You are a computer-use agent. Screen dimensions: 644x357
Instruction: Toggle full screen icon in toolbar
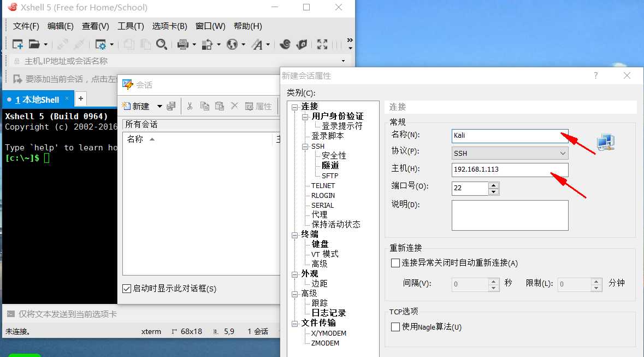click(x=322, y=44)
